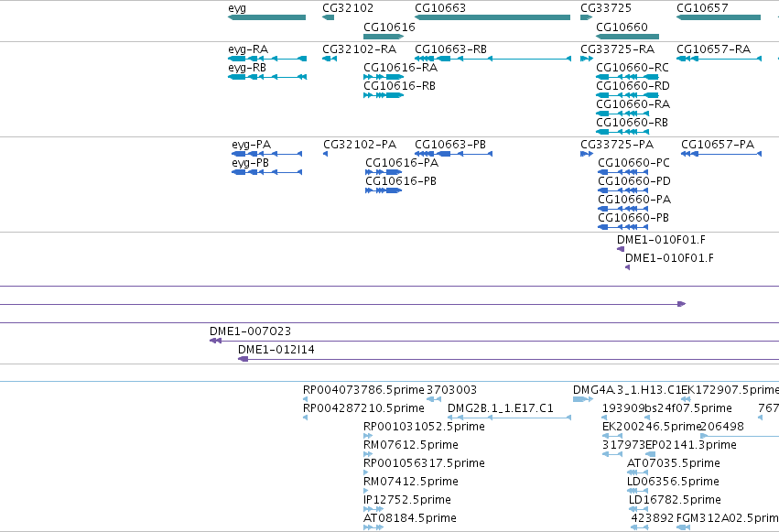
Task: Select the eyg-PB protein feature
Action: (x=266, y=172)
